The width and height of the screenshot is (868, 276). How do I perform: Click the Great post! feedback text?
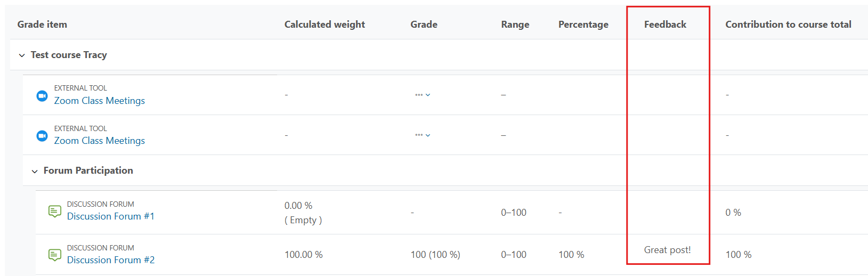click(x=667, y=250)
